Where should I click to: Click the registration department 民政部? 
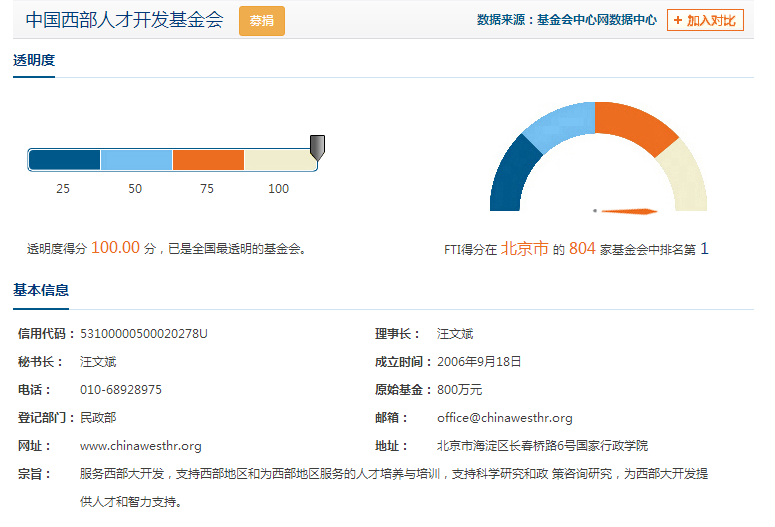click(x=98, y=418)
